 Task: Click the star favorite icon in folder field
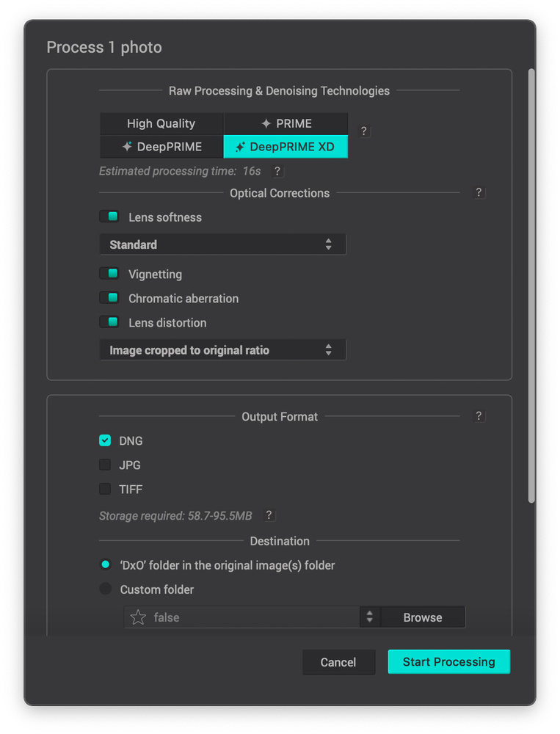(138, 617)
